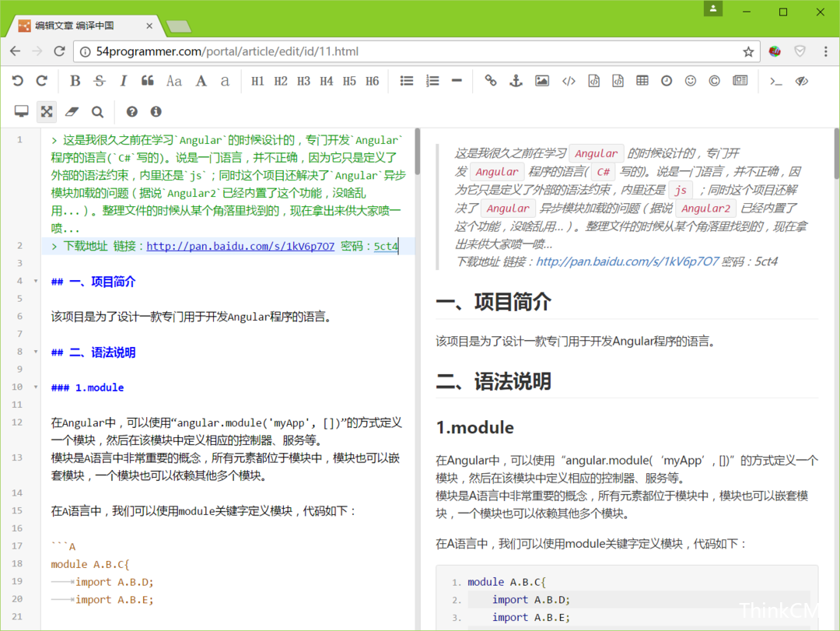Click the shield extension icon
840x631 pixels.
click(800, 51)
